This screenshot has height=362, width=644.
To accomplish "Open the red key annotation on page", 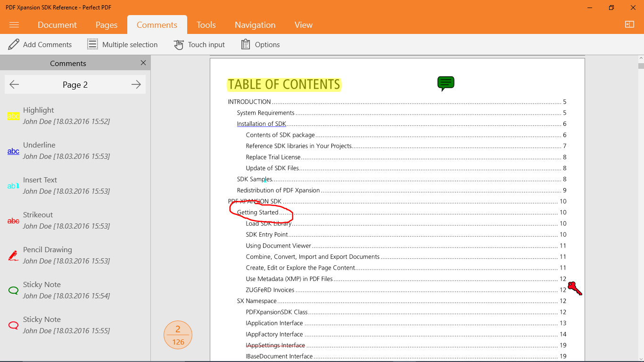I will click(x=575, y=288).
